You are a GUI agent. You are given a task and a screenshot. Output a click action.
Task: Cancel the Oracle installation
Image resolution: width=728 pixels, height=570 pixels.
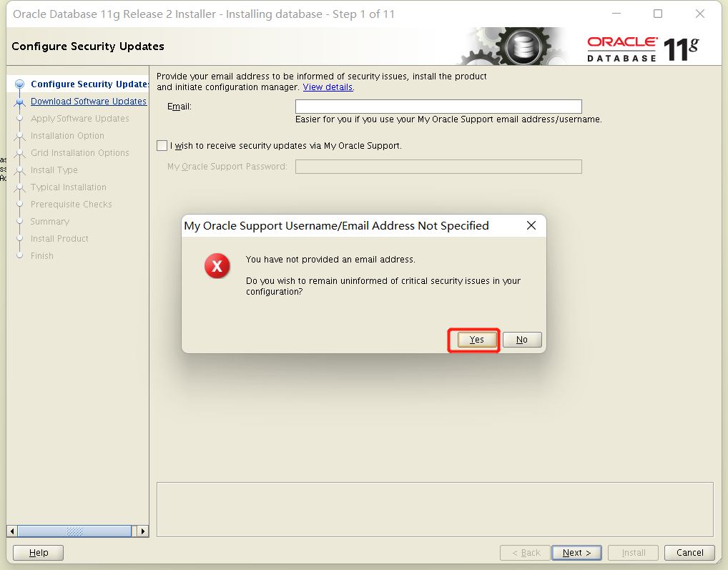point(689,553)
